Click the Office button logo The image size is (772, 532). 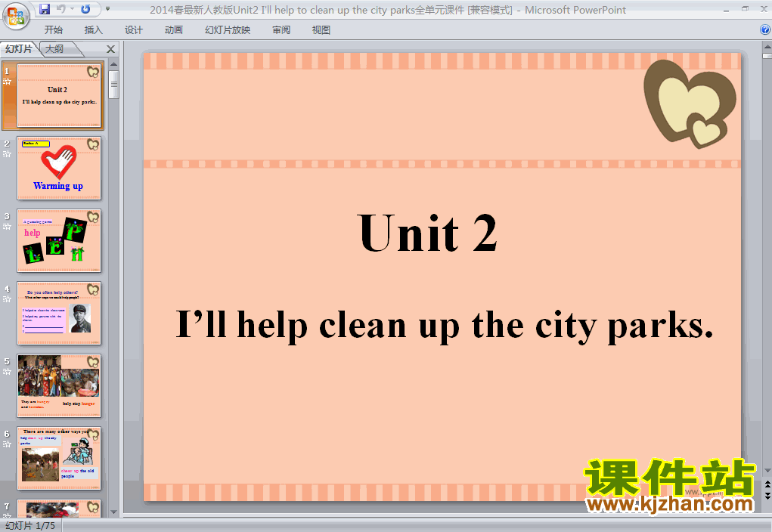(x=16, y=16)
